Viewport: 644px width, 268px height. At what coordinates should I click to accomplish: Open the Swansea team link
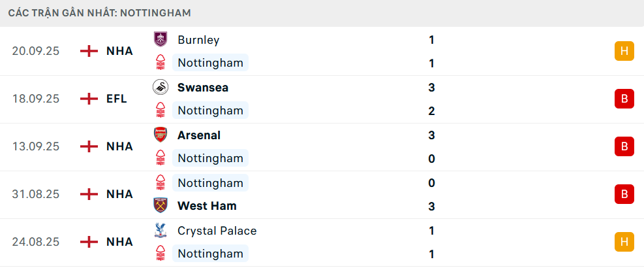tap(203, 87)
